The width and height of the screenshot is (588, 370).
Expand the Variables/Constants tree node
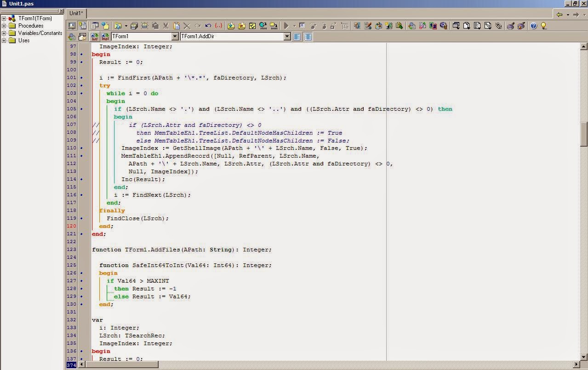(x=4, y=33)
